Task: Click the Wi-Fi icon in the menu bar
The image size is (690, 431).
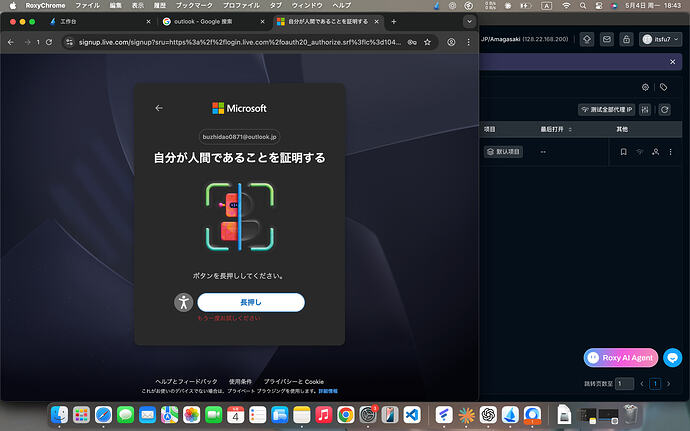Action: [x=566, y=6]
